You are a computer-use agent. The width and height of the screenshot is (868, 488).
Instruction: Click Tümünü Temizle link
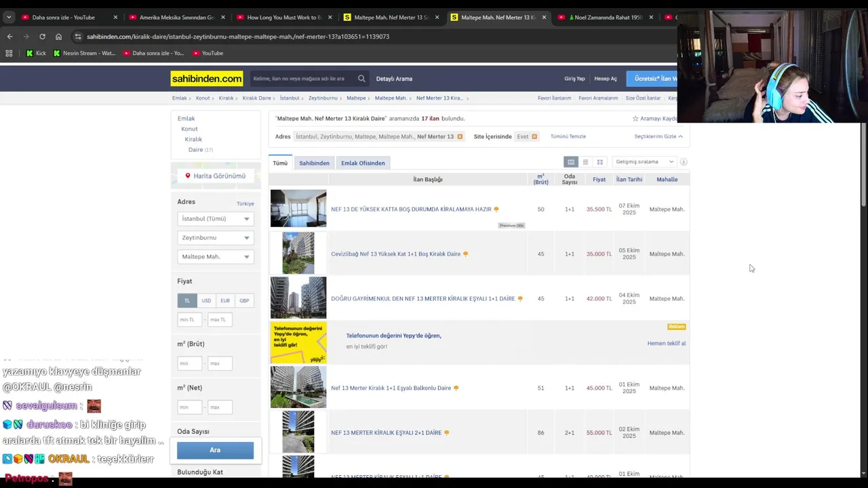[x=568, y=137]
